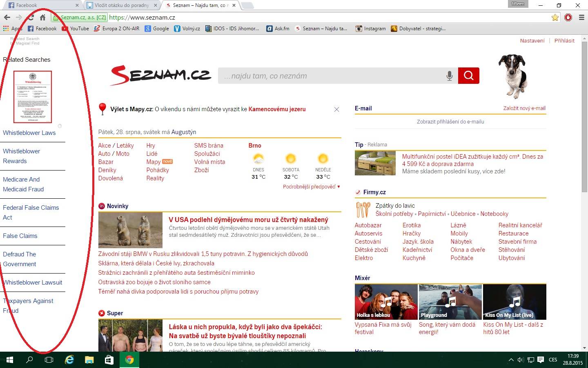Open the Action Center notification icon
This screenshot has height=368, width=588.
tap(541, 360)
